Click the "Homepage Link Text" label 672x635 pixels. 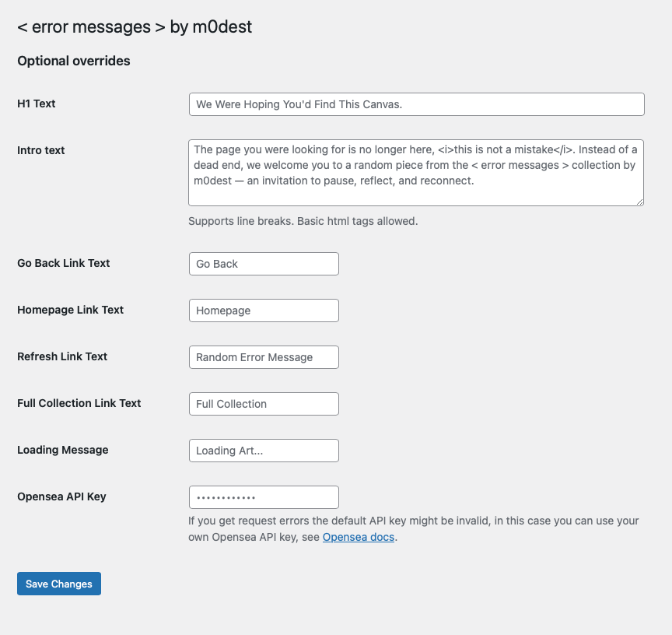click(71, 310)
